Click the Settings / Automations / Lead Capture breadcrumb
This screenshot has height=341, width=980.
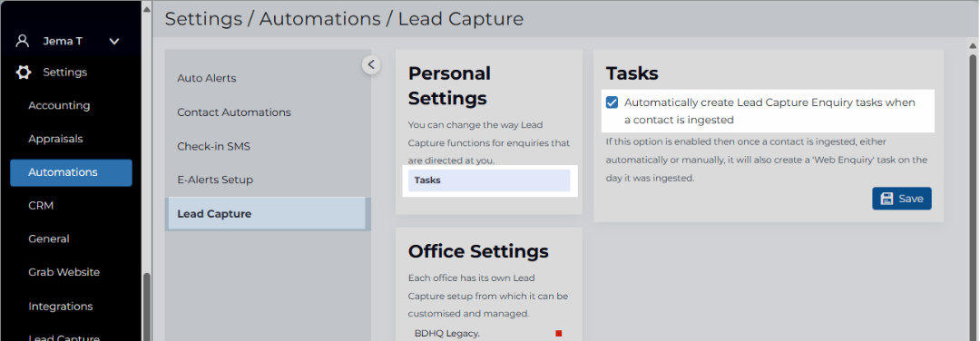click(344, 19)
